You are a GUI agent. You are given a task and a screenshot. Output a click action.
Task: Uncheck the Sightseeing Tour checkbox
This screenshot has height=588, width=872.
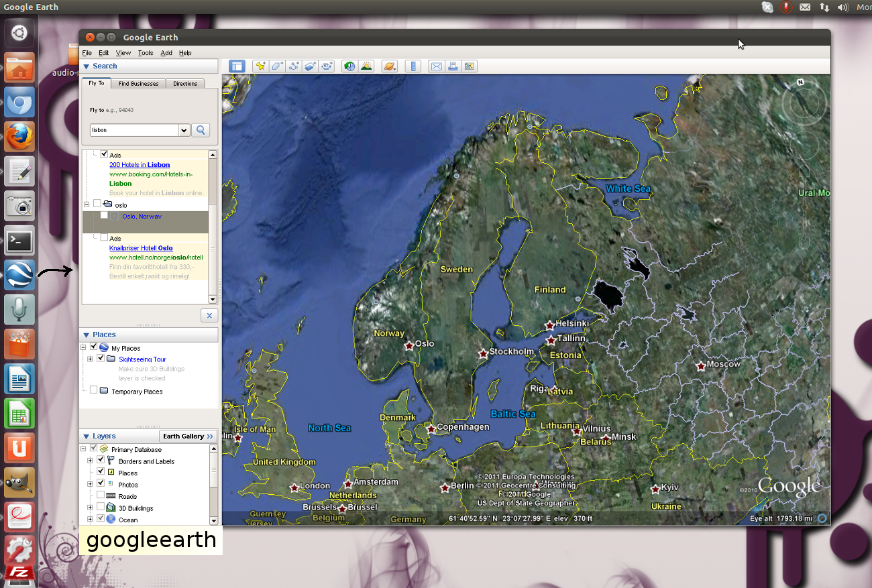(101, 359)
